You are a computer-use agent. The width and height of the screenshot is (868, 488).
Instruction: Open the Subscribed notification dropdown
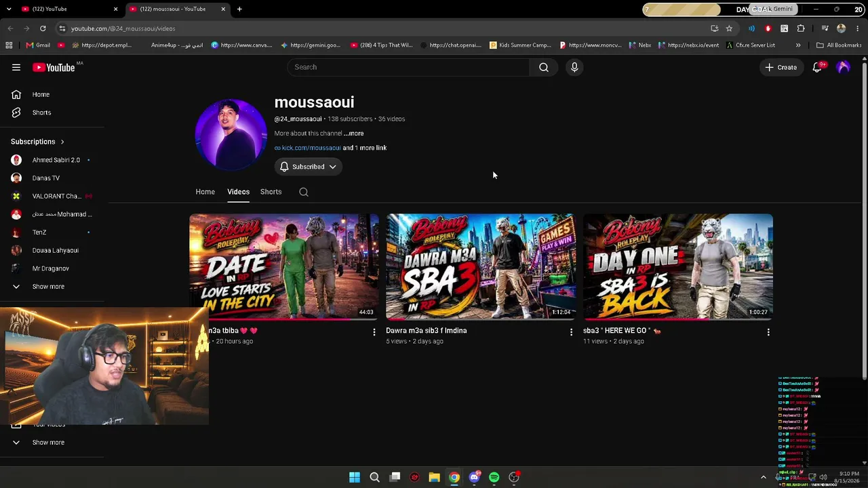309,167
